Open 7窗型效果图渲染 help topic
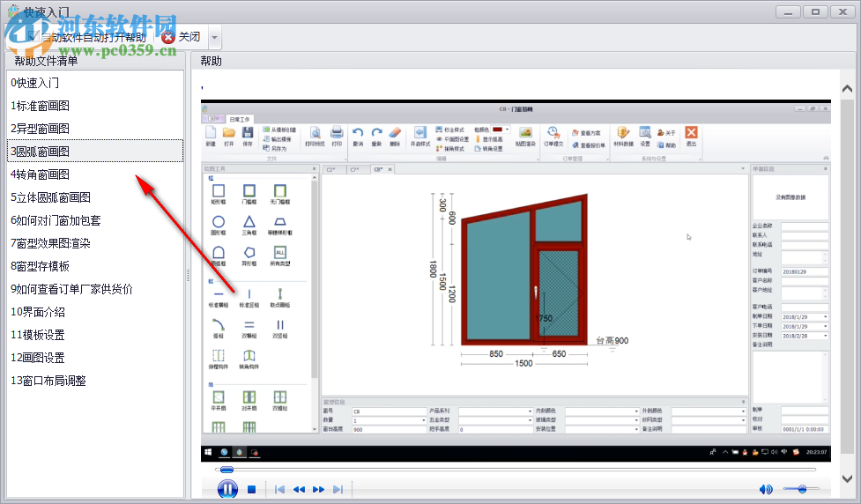The image size is (861, 504). [x=95, y=243]
